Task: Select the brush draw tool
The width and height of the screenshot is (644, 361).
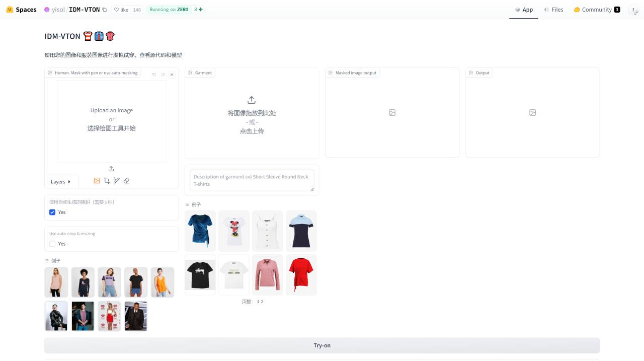Action: coord(116,181)
